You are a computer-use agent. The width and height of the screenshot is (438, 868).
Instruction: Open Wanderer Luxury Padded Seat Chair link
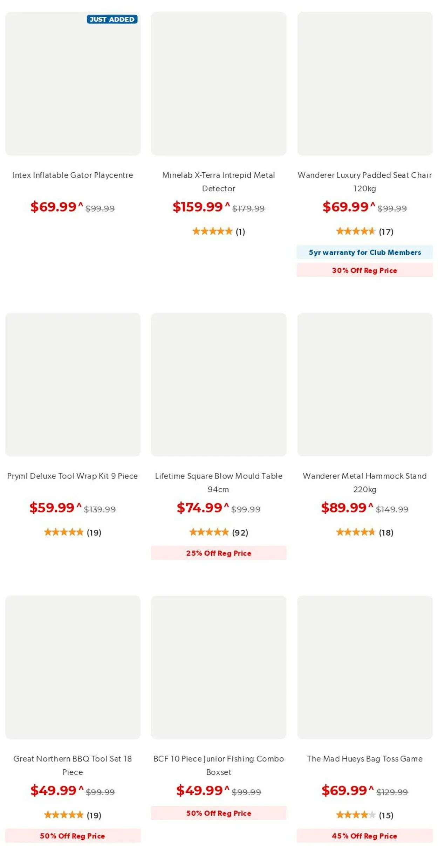coord(364,181)
